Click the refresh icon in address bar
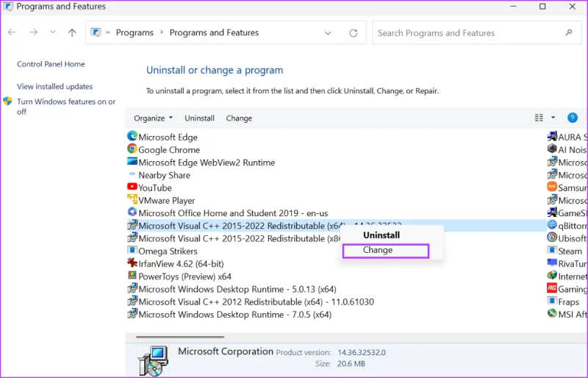This screenshot has width=588, height=378. coord(354,33)
